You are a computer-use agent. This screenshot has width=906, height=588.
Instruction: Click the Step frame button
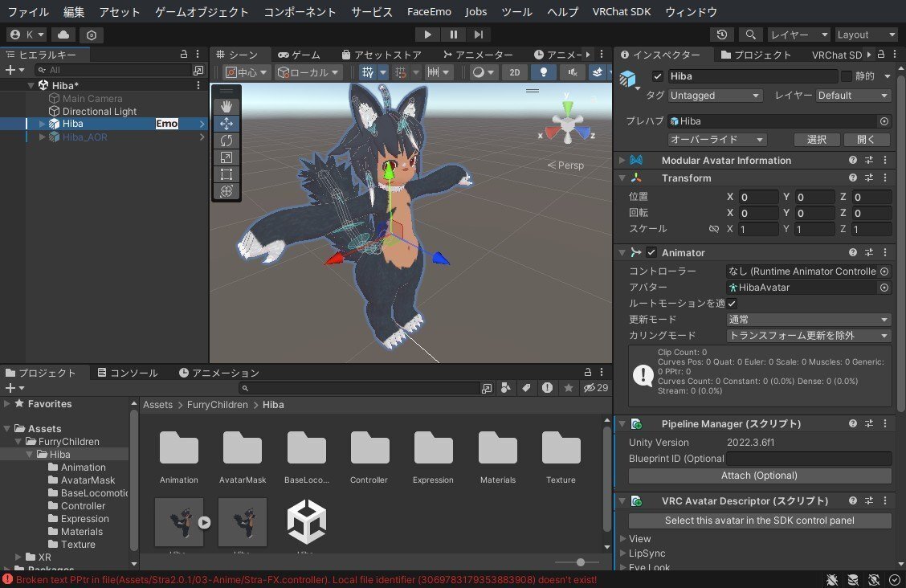click(x=479, y=35)
